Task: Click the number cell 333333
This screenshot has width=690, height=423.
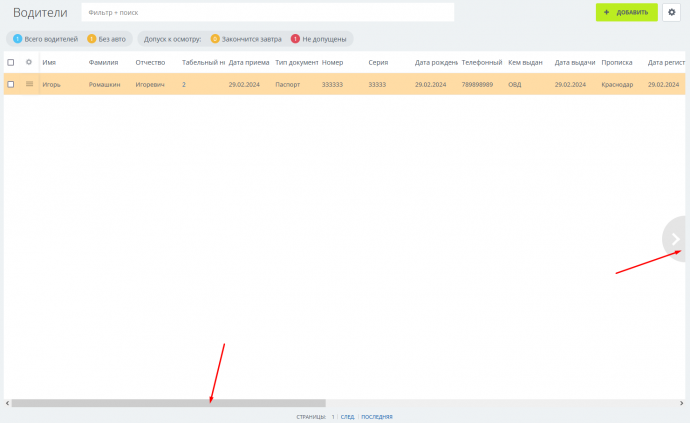Action: [x=332, y=85]
